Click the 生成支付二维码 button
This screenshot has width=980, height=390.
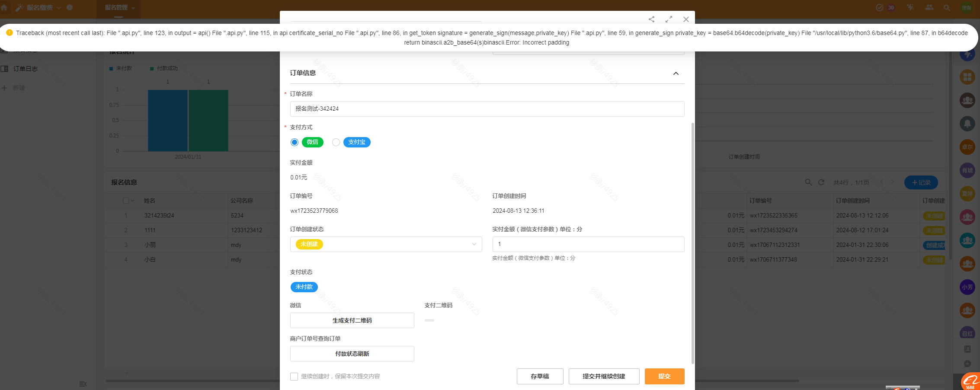(x=352, y=320)
